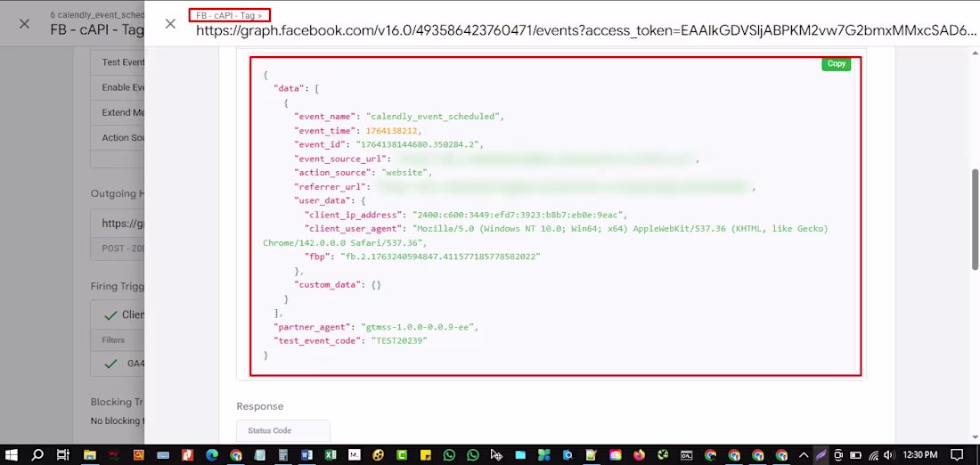Click the overlay's vertical scrollbar thumb
The width and height of the screenshot is (980, 465).
click(x=975, y=219)
